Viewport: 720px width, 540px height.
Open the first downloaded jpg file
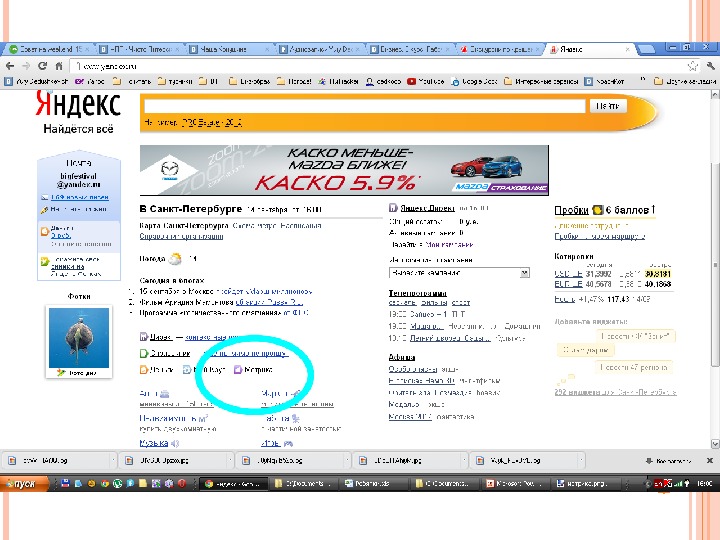56,460
